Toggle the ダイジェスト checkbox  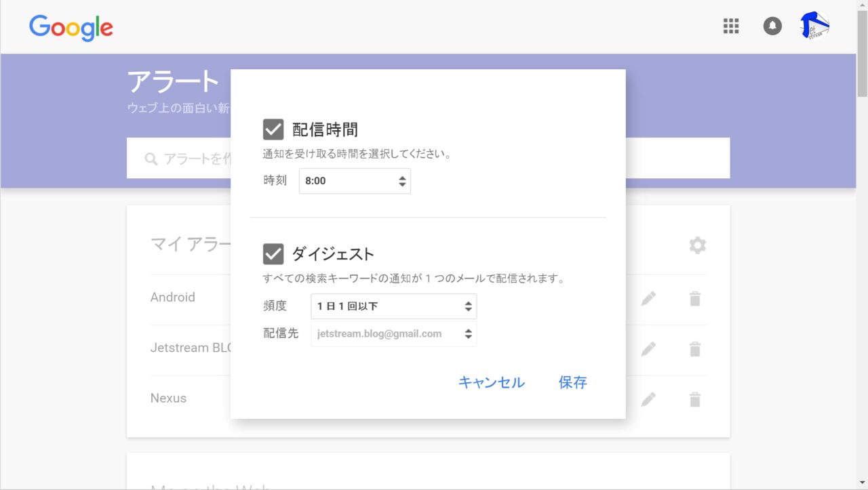point(273,254)
